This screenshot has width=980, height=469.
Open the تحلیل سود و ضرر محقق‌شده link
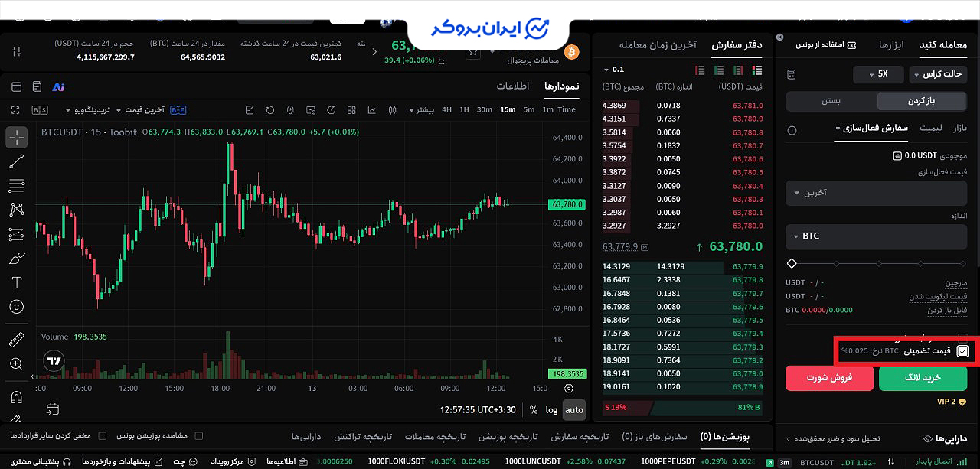click(834, 438)
